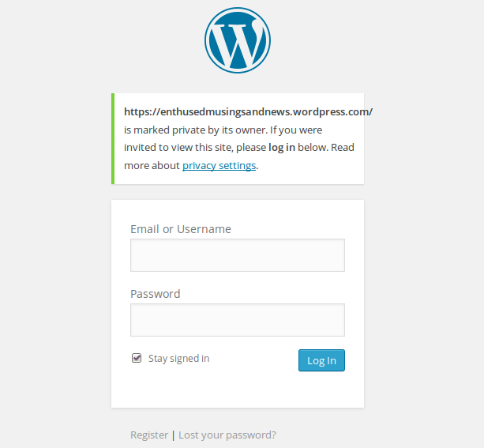The height and width of the screenshot is (448, 484).
Task: Click the enthusedmusingsandnews.wordpress.com URL text
Action: point(248,112)
